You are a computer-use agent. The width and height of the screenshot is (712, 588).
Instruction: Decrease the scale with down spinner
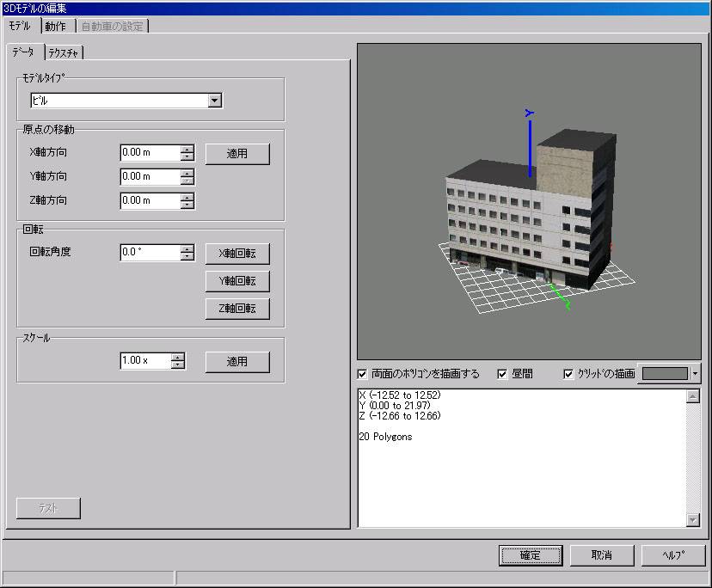point(178,364)
